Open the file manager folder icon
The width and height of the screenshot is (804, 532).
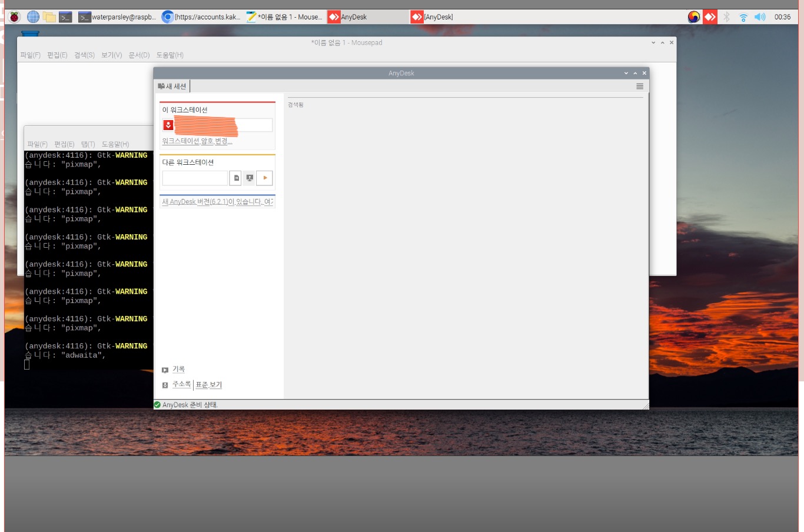pos(49,17)
